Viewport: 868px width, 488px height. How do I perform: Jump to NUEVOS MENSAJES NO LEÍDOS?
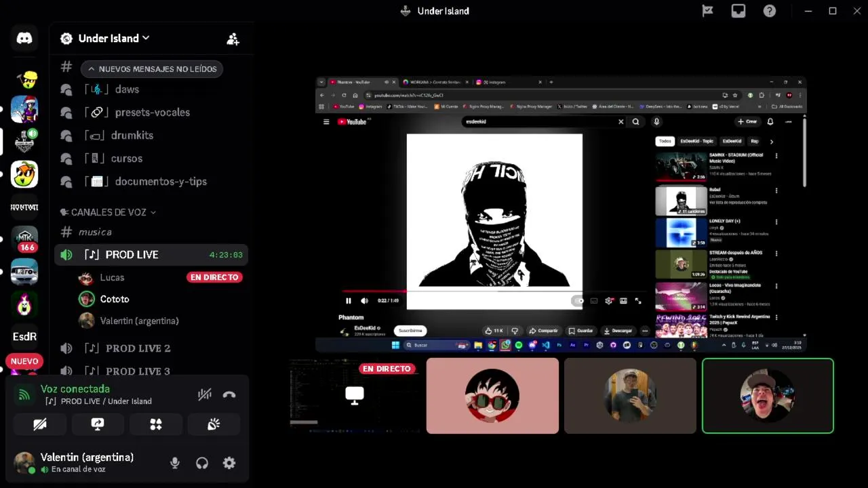pyautogui.click(x=152, y=69)
